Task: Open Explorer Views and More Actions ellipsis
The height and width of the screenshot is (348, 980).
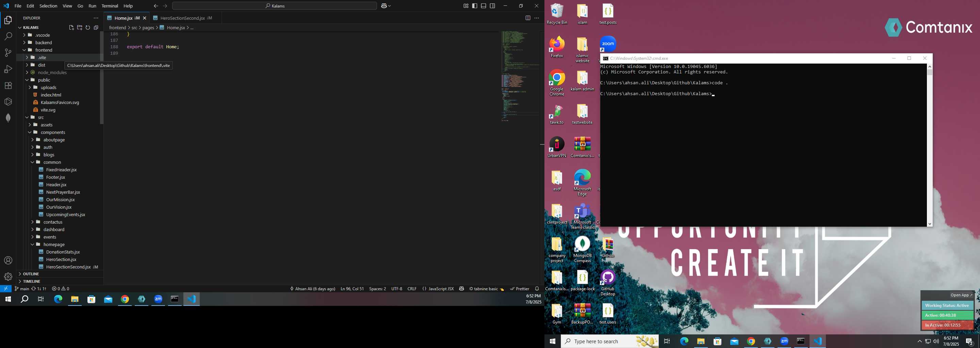Action: (96, 18)
